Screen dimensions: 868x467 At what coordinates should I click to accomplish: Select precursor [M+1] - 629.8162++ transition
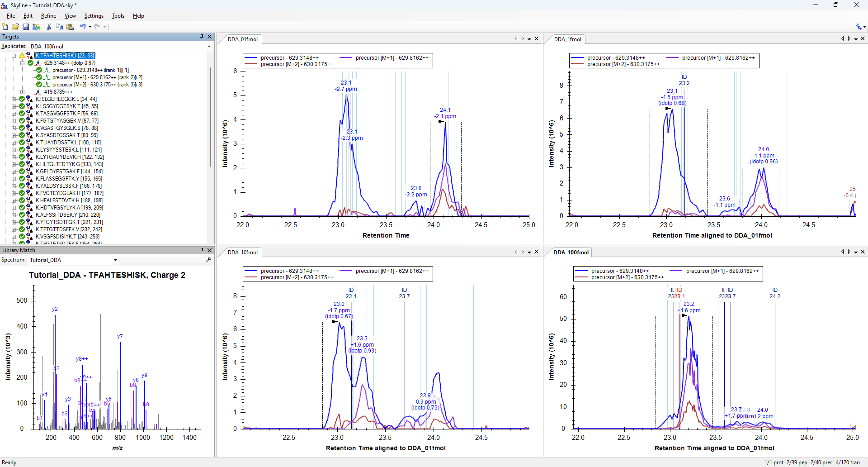pyautogui.click(x=97, y=77)
